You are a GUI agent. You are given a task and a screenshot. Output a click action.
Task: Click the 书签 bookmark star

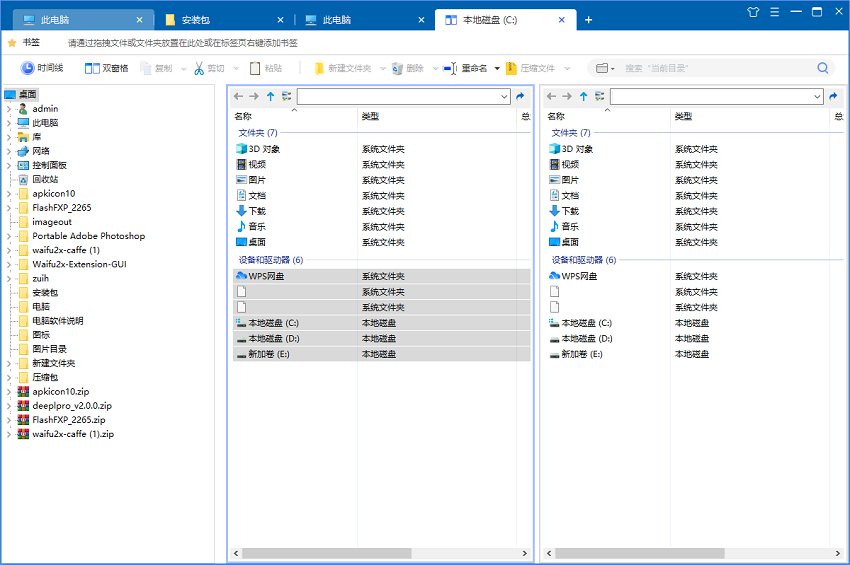click(x=12, y=43)
